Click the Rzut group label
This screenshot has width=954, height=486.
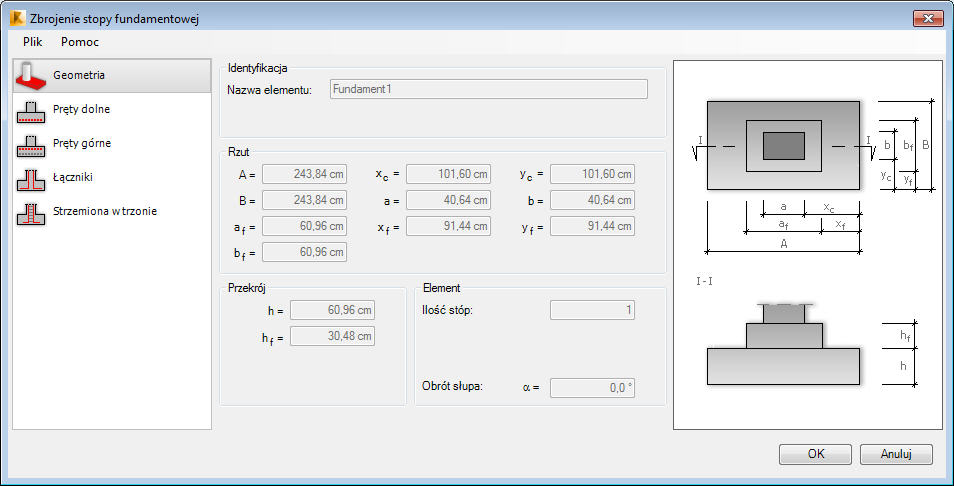click(238, 151)
